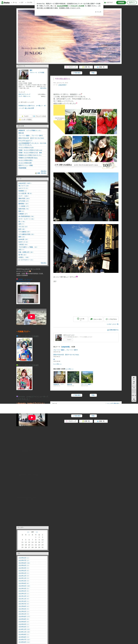138x644 pixels.
Task: Open いいね！した人一覧 link
Action: [113, 324]
